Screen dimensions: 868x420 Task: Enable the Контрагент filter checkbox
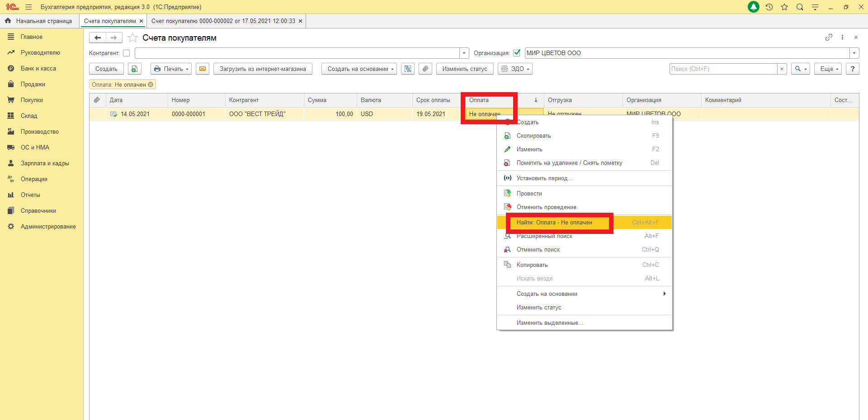(x=127, y=53)
